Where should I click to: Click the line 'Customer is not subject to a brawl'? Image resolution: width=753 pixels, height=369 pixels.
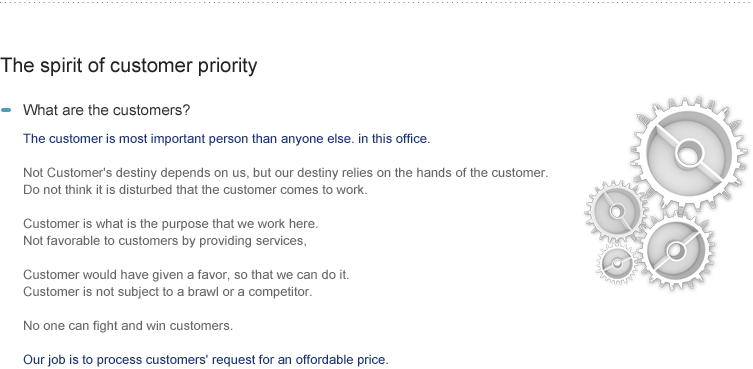[x=168, y=292]
